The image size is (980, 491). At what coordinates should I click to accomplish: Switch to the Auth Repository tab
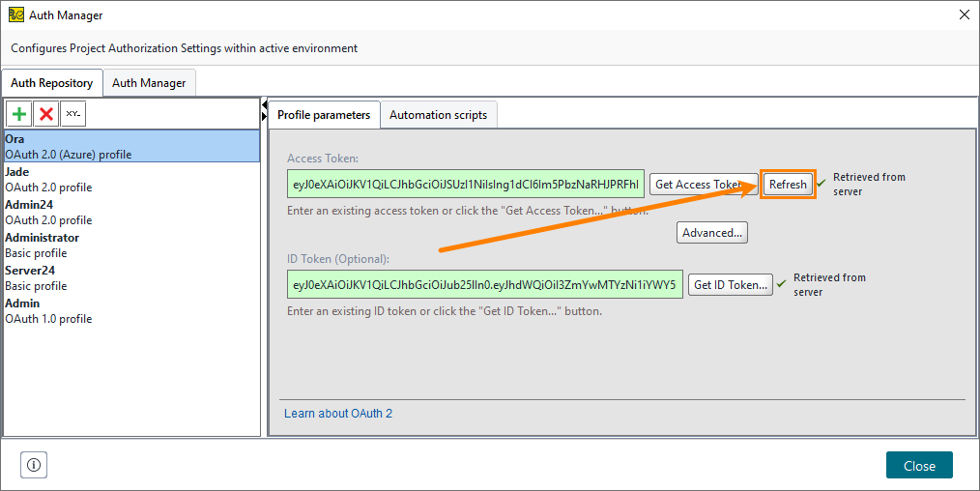coord(52,82)
